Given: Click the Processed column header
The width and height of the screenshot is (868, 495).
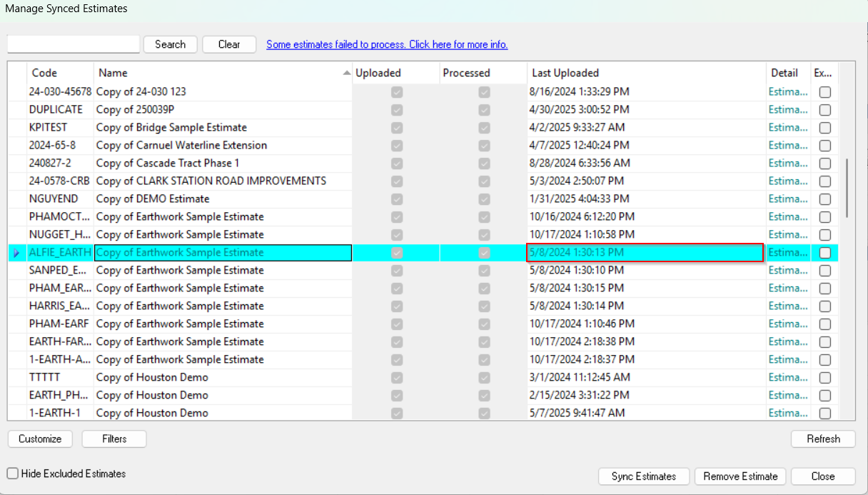Looking at the screenshot, I should point(482,73).
